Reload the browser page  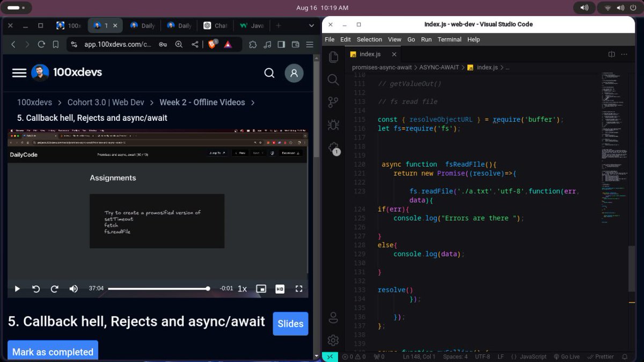tap(41, 45)
